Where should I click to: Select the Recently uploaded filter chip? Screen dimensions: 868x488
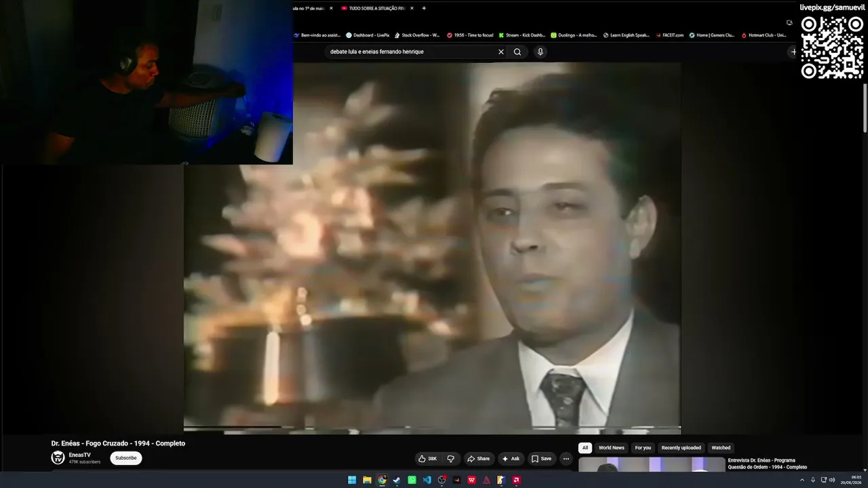[682, 448]
